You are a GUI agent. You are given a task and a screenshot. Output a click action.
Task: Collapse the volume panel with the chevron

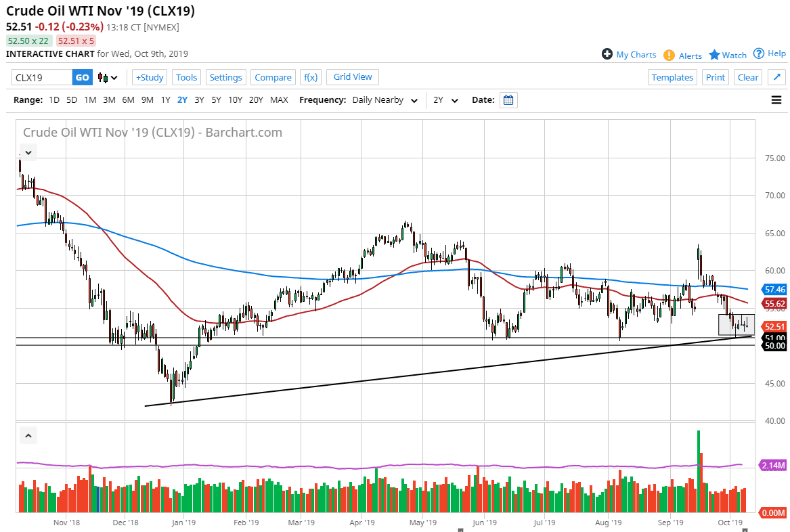pyautogui.click(x=28, y=435)
